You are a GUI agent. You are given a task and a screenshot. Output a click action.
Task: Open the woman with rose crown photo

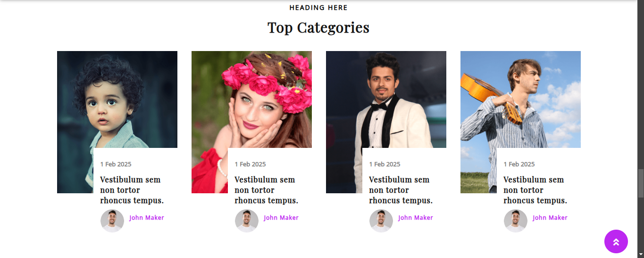(251, 100)
